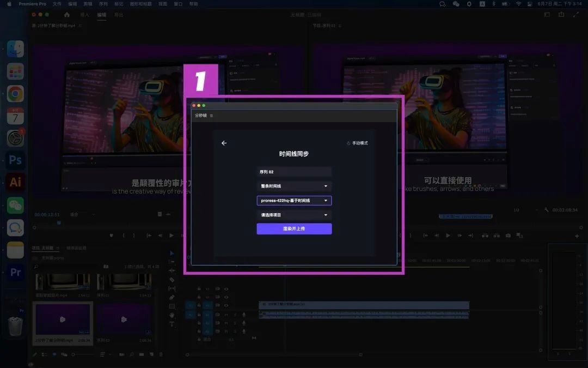Image resolution: width=588 pixels, height=368 pixels.
Task: Open the 请选择项目 project dropdown
Action: point(294,215)
